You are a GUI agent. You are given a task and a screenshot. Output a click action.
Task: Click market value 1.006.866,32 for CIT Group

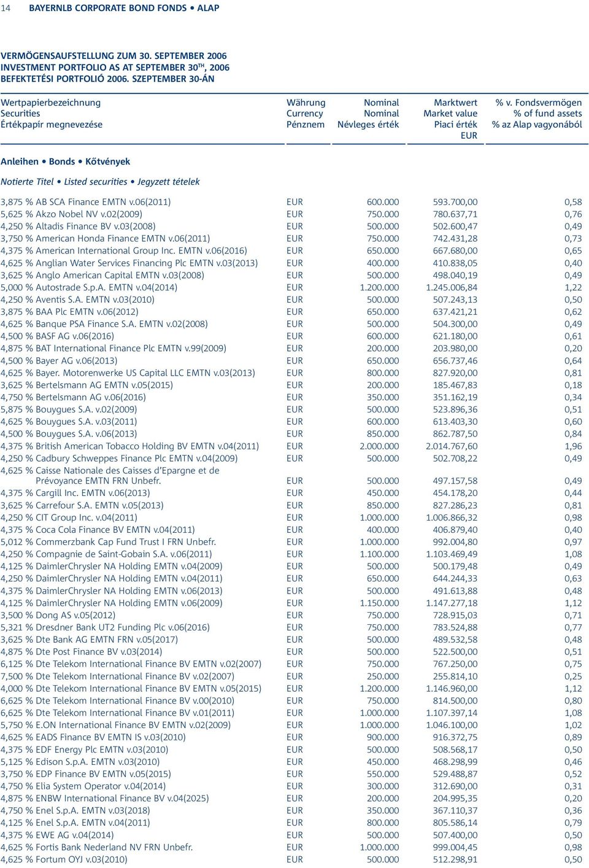(452, 517)
